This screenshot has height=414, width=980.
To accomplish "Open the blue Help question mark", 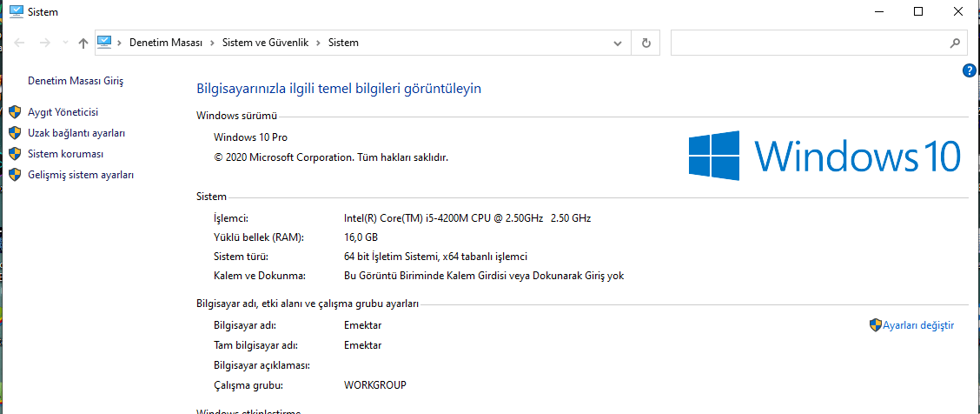I will (970, 70).
